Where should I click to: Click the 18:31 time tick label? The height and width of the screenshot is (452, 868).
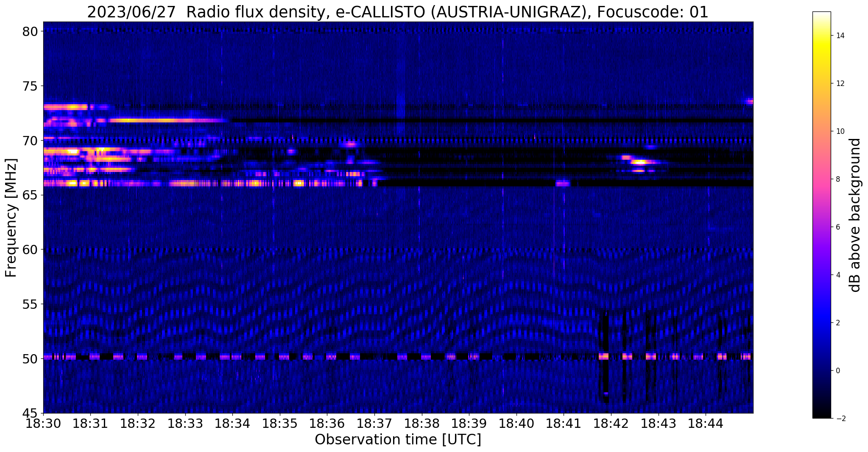[90, 423]
